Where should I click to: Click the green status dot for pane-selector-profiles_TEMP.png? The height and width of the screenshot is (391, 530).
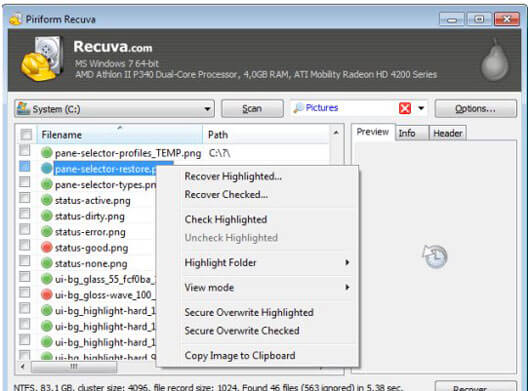coord(47,153)
